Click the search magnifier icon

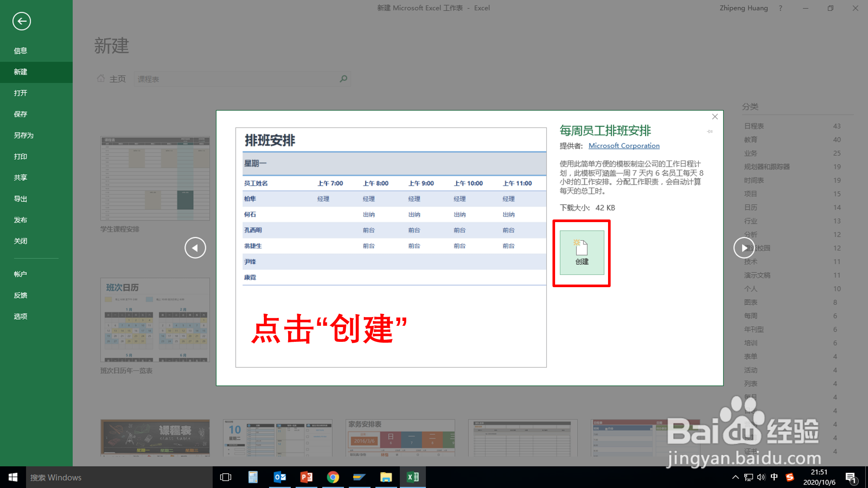click(x=344, y=79)
